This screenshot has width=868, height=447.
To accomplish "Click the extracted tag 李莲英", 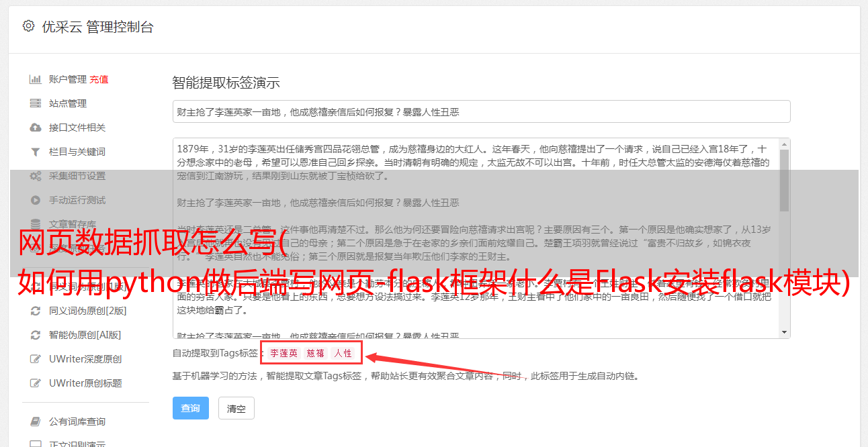I will (x=284, y=353).
